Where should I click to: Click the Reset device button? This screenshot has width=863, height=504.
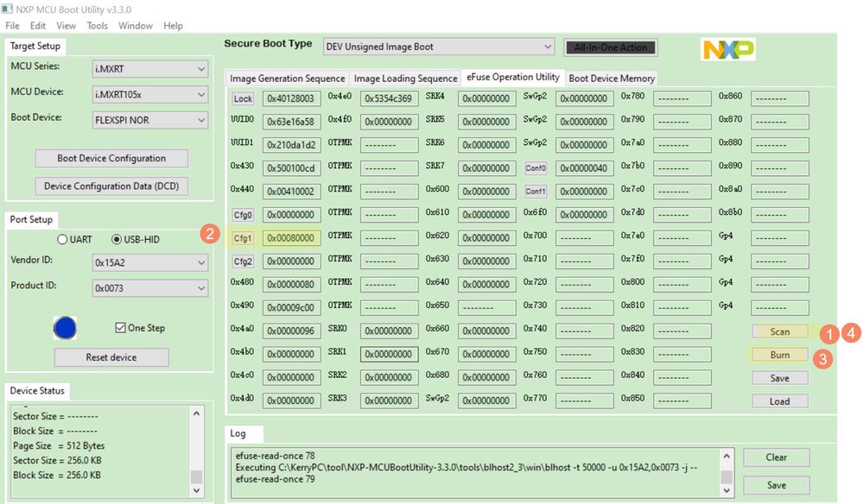pyautogui.click(x=111, y=357)
